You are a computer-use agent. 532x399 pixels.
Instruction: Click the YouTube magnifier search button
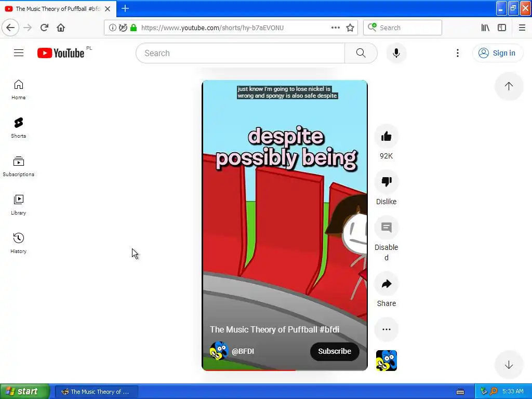[361, 54]
